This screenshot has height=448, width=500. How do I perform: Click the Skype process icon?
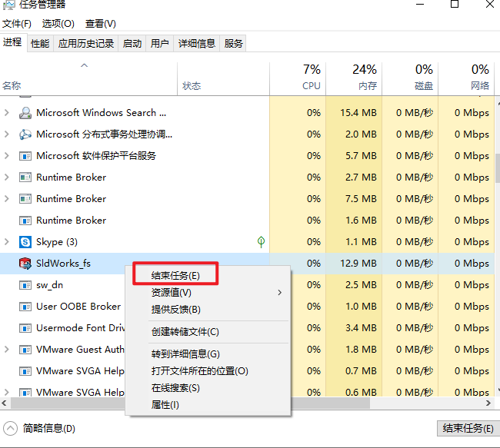[25, 242]
